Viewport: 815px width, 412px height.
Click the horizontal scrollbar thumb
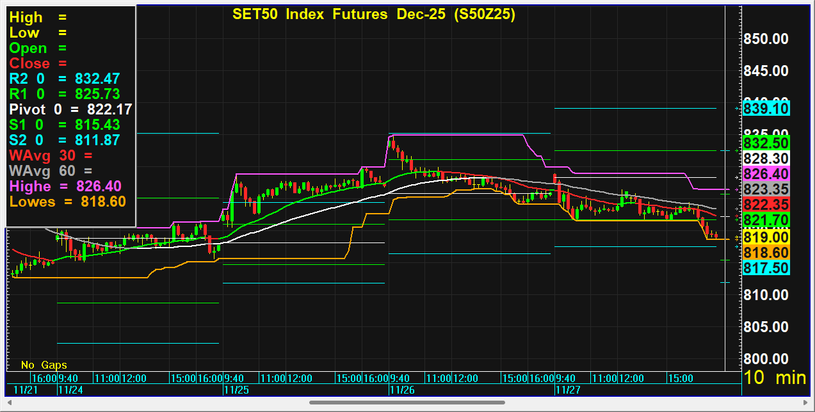click(407, 402)
